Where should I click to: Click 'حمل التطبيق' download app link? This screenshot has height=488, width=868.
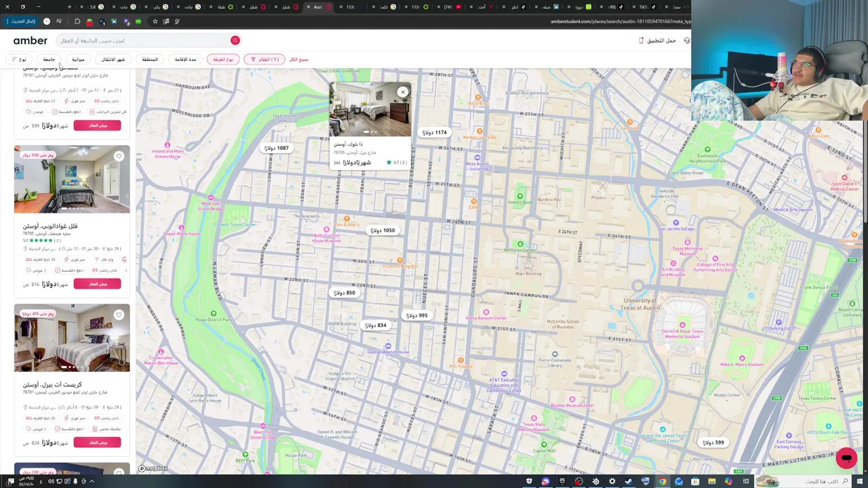click(658, 41)
